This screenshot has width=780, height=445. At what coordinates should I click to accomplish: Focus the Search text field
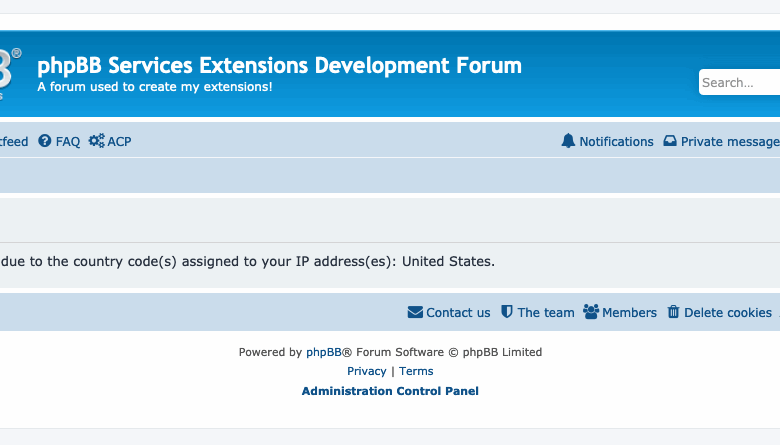pos(738,83)
